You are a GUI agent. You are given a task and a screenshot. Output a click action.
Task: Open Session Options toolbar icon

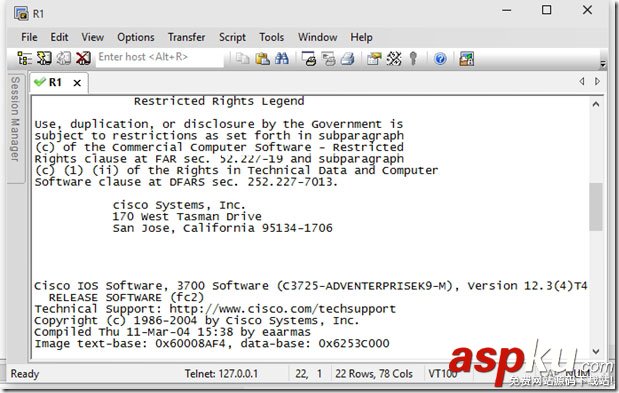pyautogui.click(x=374, y=59)
